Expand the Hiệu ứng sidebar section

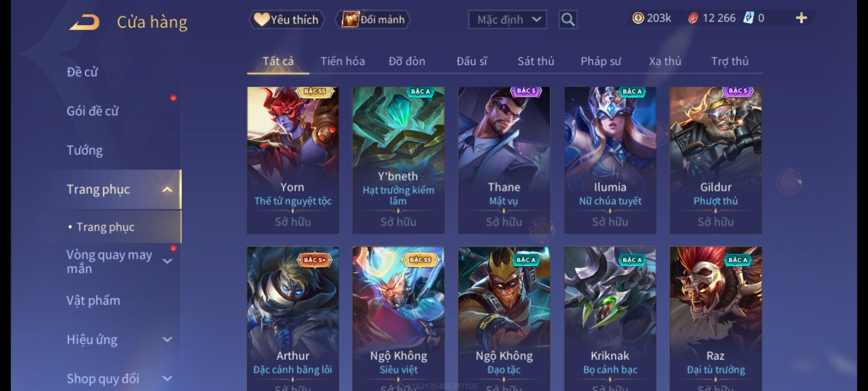167,340
